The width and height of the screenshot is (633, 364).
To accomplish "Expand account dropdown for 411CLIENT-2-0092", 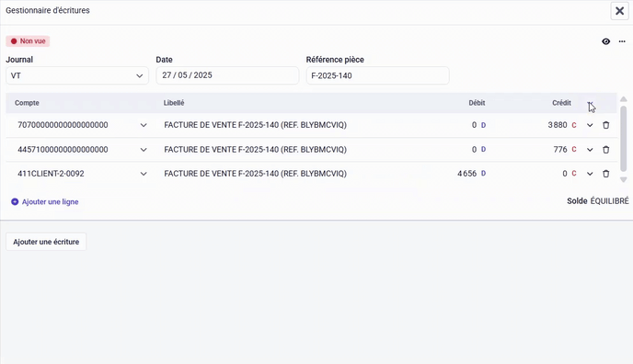I will point(144,174).
